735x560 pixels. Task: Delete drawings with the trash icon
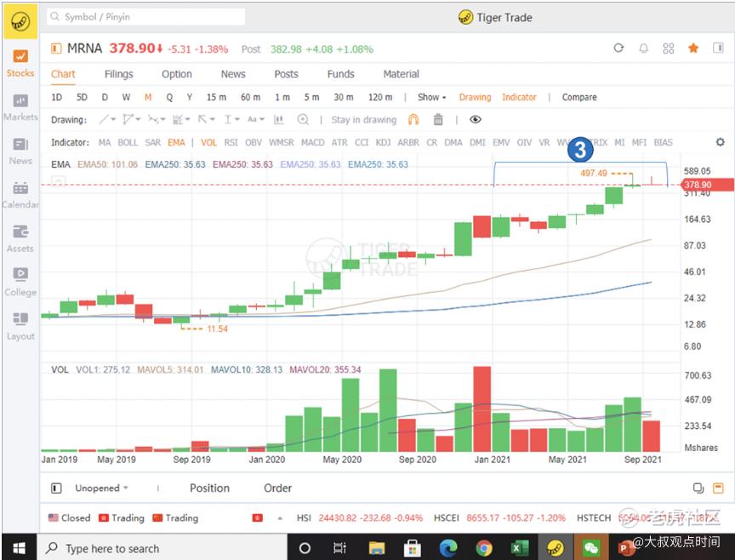(x=438, y=120)
